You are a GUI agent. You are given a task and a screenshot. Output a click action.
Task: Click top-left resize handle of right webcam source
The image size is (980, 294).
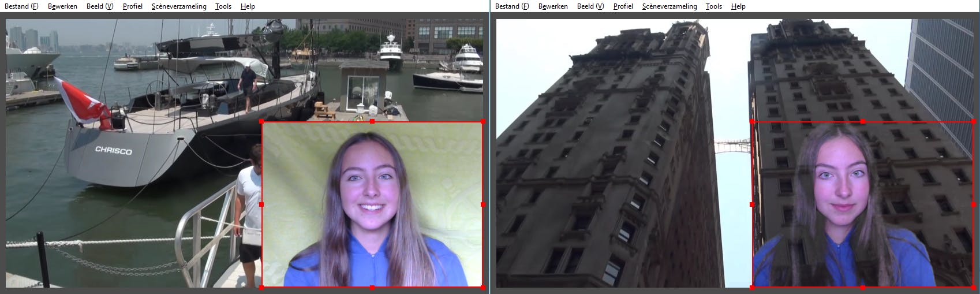(x=752, y=122)
